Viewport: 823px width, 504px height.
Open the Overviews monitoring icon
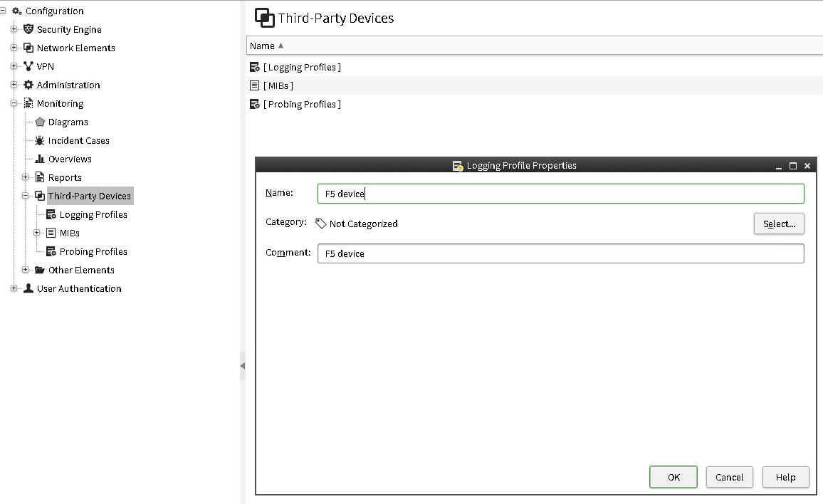(38, 159)
